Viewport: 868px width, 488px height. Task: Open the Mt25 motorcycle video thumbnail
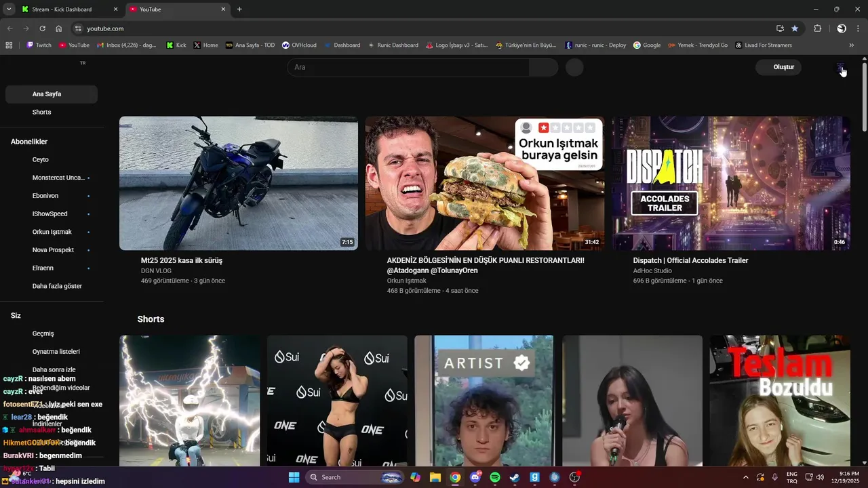point(239,183)
